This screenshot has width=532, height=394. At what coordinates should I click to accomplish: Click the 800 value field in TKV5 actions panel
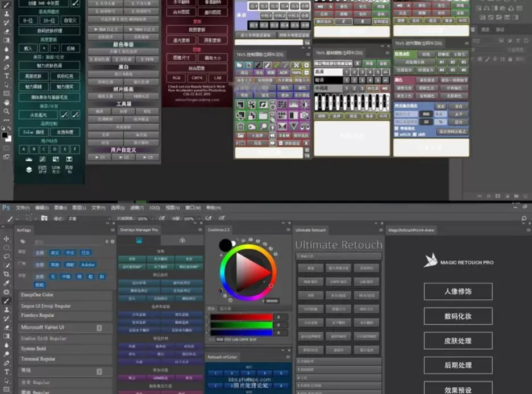point(426,114)
